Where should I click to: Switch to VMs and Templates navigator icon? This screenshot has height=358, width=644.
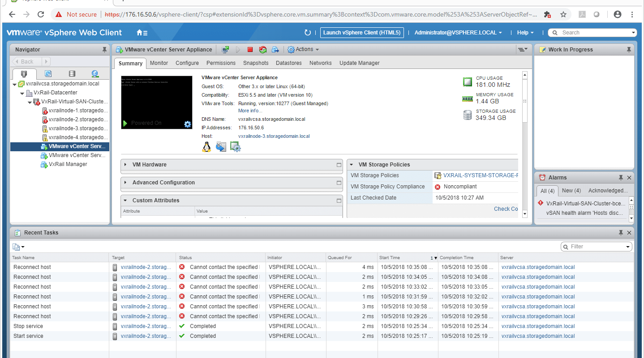pyautogui.click(x=48, y=74)
